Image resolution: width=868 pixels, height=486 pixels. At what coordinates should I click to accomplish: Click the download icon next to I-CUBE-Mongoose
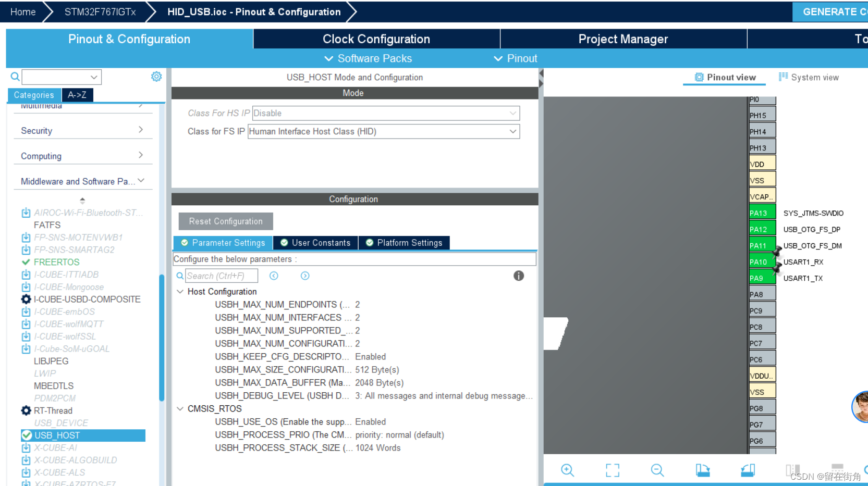coord(26,287)
